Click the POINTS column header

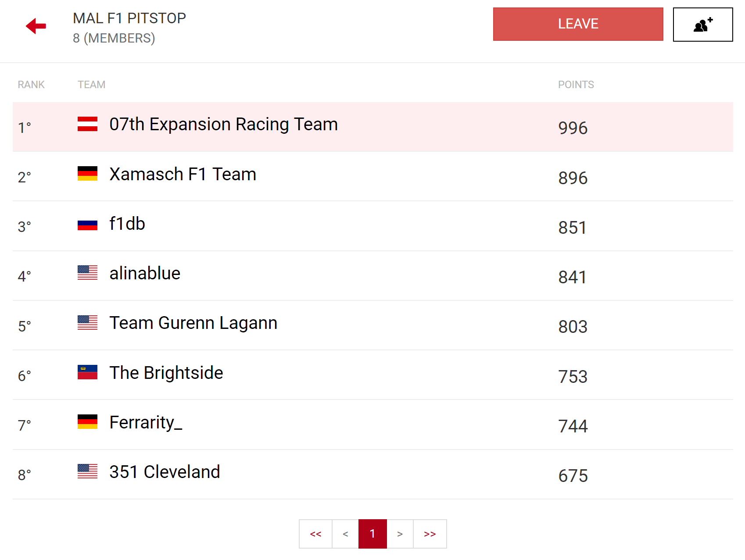[x=576, y=85]
